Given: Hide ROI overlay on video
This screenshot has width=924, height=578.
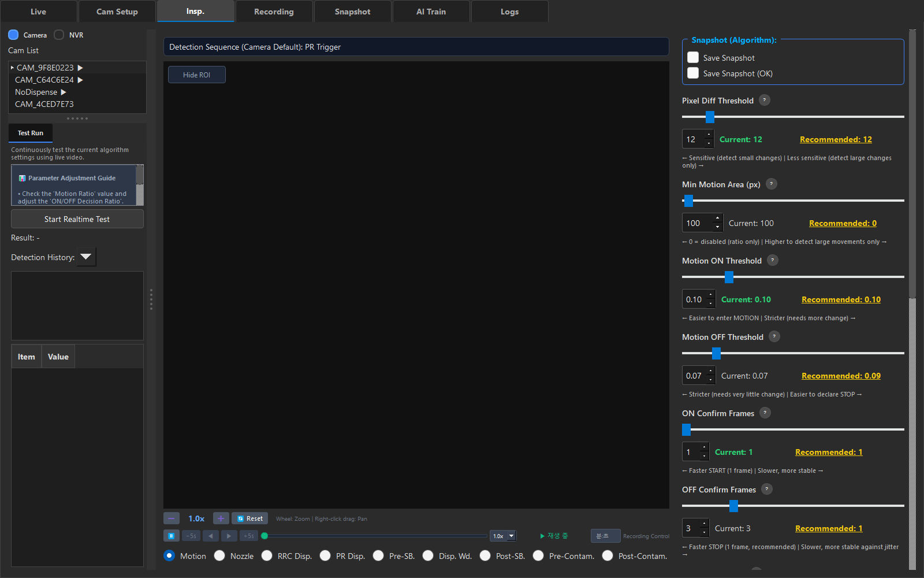Looking at the screenshot, I should [197, 75].
